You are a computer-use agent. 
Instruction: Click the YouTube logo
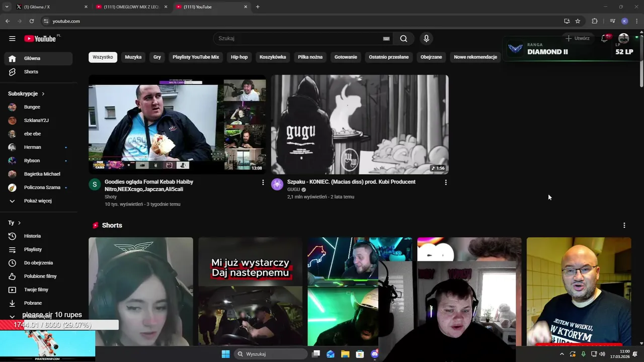tap(40, 39)
